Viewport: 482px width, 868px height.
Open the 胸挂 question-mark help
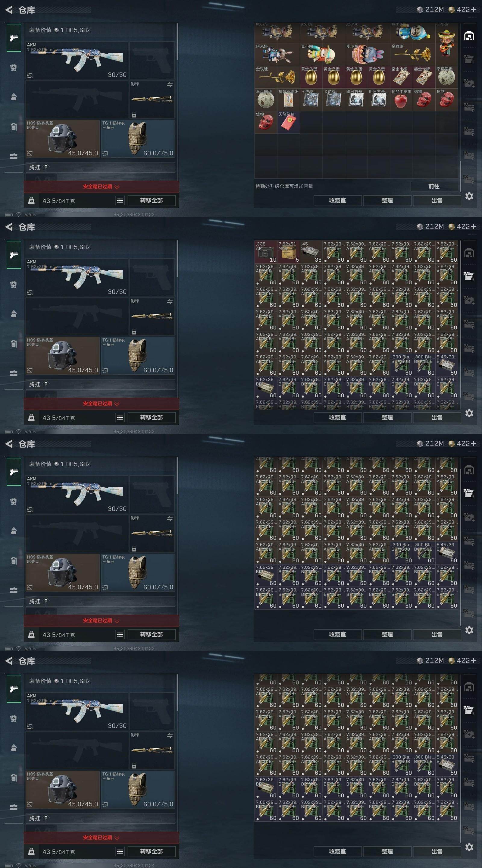pyautogui.click(x=46, y=168)
